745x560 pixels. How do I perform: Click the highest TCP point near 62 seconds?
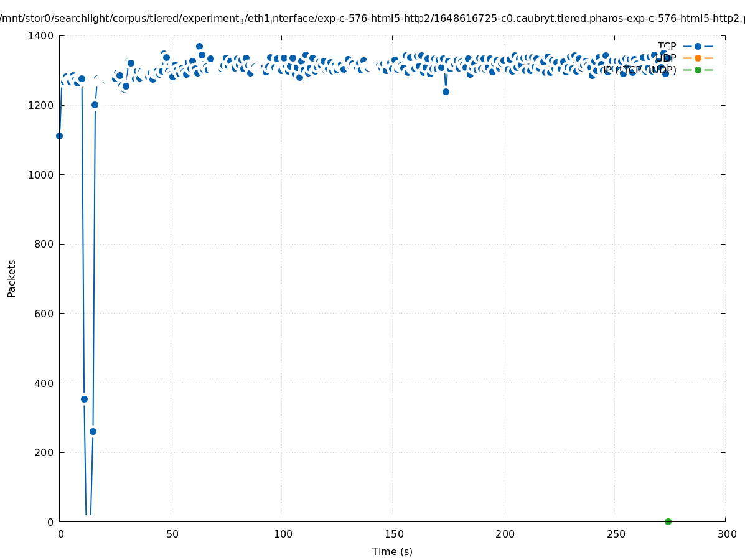pos(199,46)
